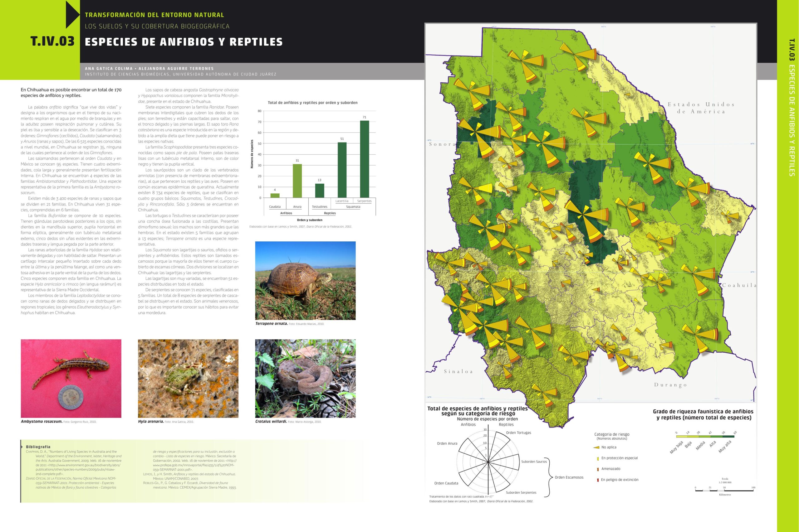Open the Hyla arenaria frog photo
The width and height of the screenshot is (799, 532).
point(188,378)
